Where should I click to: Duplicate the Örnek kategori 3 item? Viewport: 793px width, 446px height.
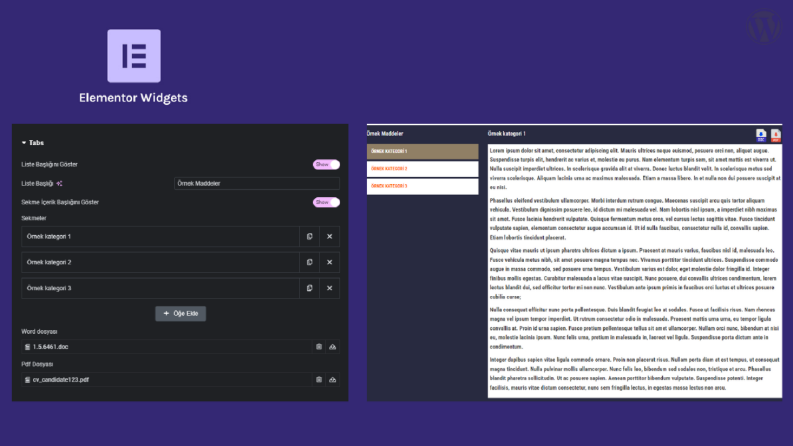310,288
